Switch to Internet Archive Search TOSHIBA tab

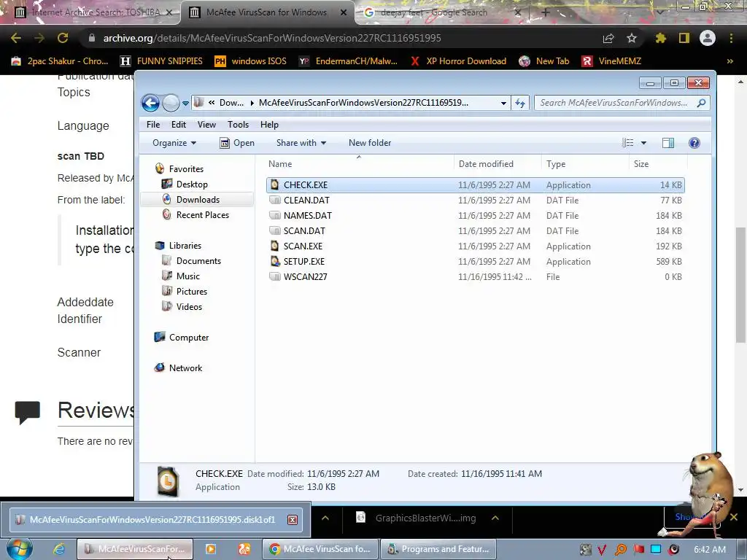(x=90, y=12)
